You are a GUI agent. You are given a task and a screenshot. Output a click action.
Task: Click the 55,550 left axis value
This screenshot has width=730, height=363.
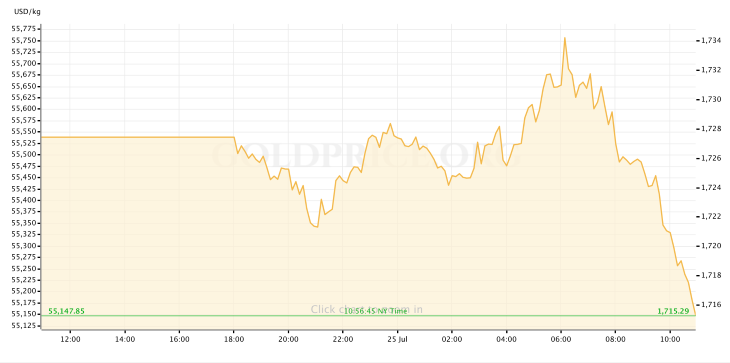[25, 132]
